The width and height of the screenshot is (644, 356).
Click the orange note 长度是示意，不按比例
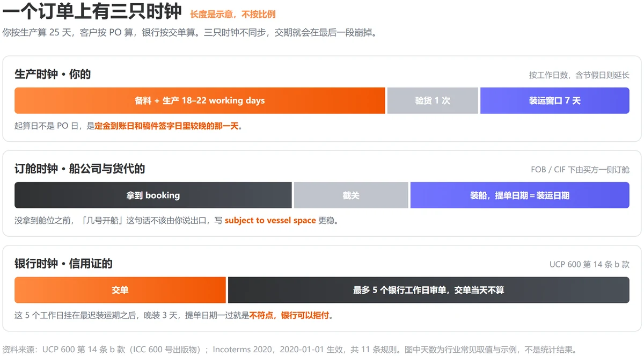tap(233, 14)
